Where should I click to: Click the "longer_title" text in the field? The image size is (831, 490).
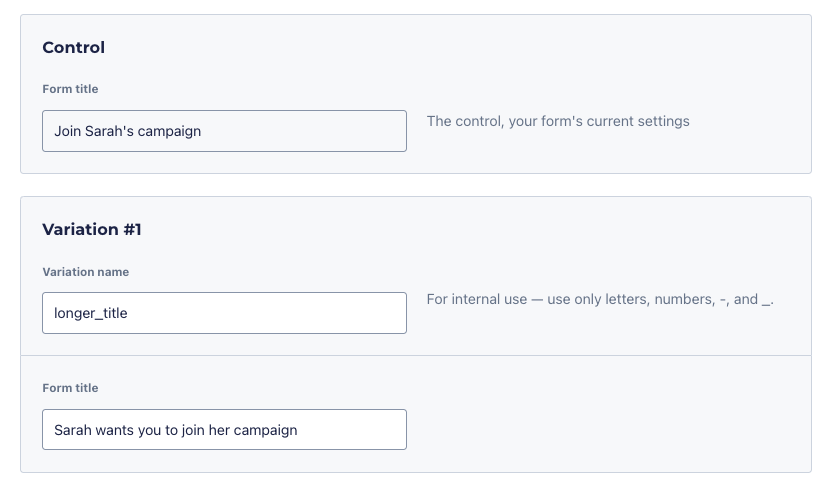coord(91,313)
